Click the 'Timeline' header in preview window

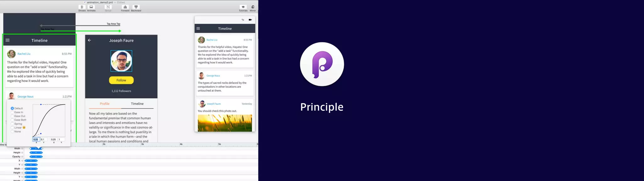click(x=225, y=29)
